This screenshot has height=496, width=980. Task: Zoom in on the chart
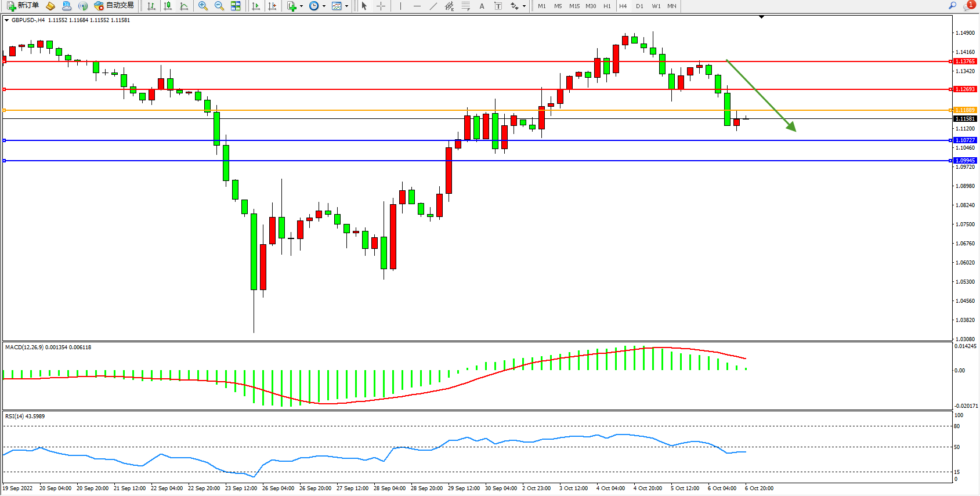pos(203,6)
